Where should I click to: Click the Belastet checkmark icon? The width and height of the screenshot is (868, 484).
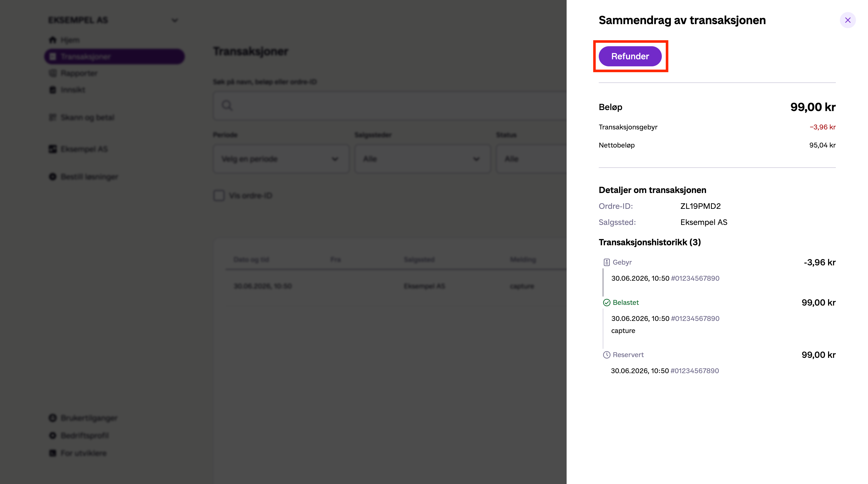(607, 303)
